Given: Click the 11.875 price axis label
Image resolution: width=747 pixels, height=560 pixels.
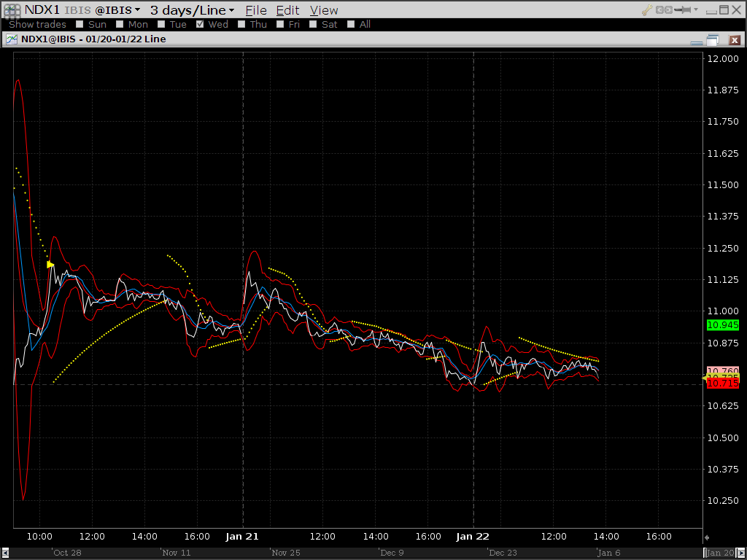Looking at the screenshot, I should pyautogui.click(x=723, y=90).
